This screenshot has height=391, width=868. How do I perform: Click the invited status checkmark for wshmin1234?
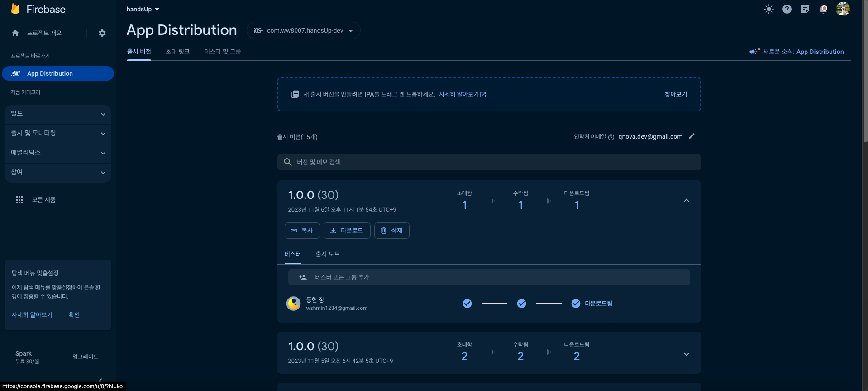[x=467, y=304]
